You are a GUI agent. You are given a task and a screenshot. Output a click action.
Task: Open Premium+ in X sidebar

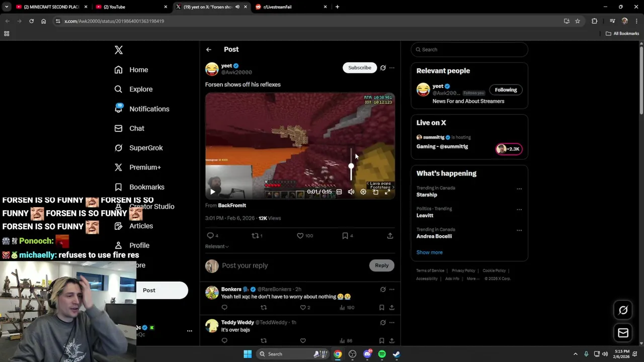point(137,167)
